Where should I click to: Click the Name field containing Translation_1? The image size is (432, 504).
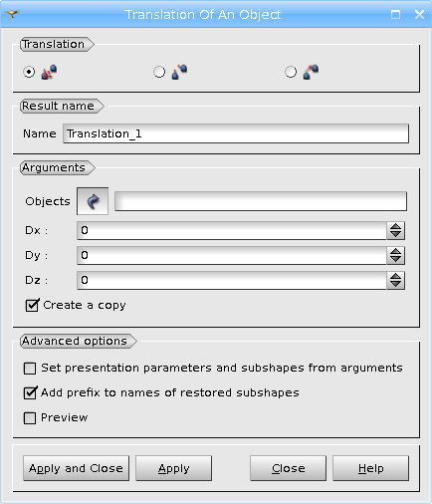point(236,133)
